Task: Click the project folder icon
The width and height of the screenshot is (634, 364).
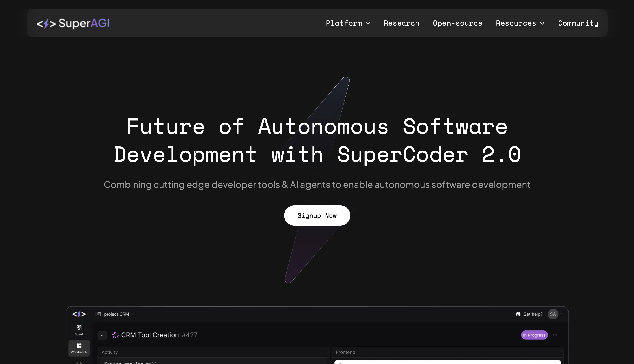Action: (98, 314)
